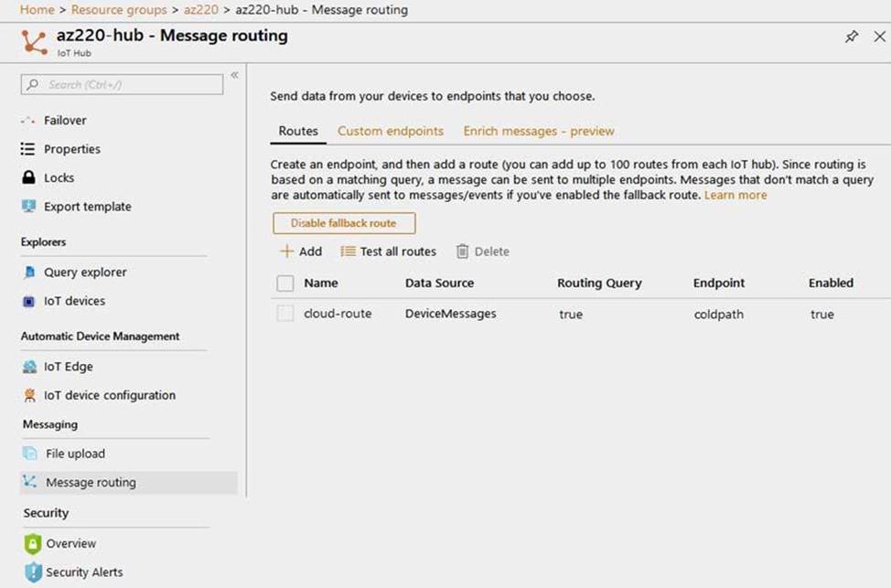Check the select-all routes checkbox
This screenshot has height=588, width=891.
pos(285,283)
